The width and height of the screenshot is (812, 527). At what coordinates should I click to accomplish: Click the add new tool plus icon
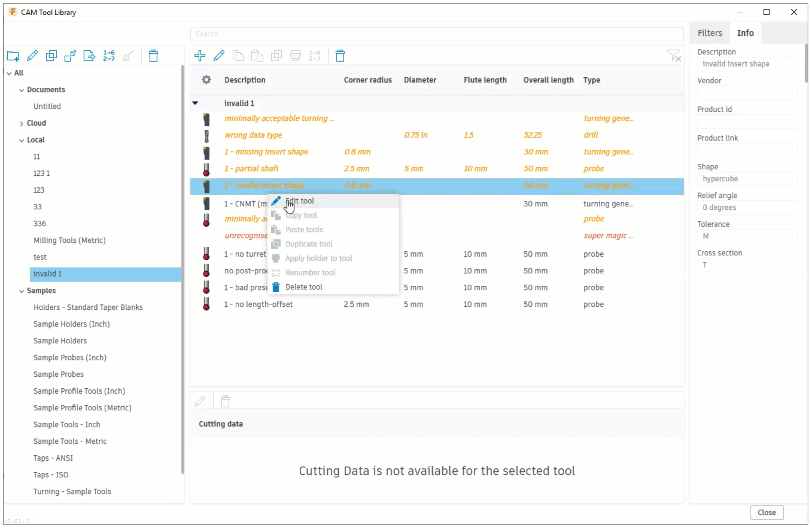pyautogui.click(x=200, y=56)
